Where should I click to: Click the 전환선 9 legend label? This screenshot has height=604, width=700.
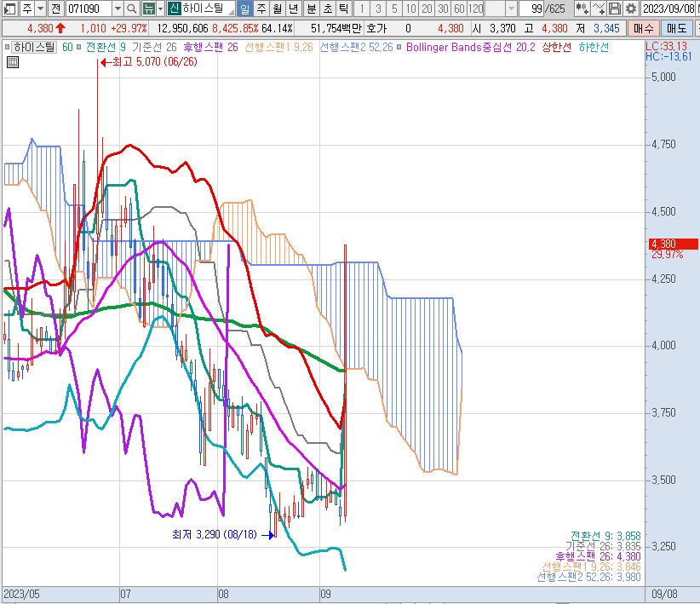tap(106, 47)
